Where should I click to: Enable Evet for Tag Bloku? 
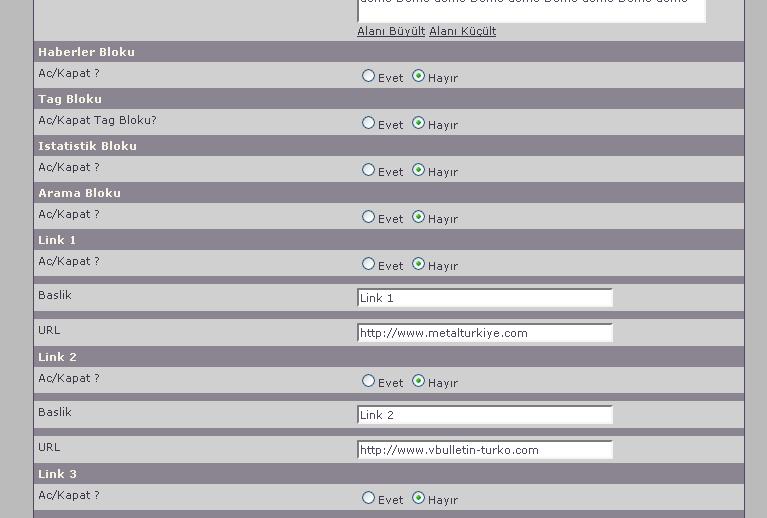pyautogui.click(x=369, y=123)
